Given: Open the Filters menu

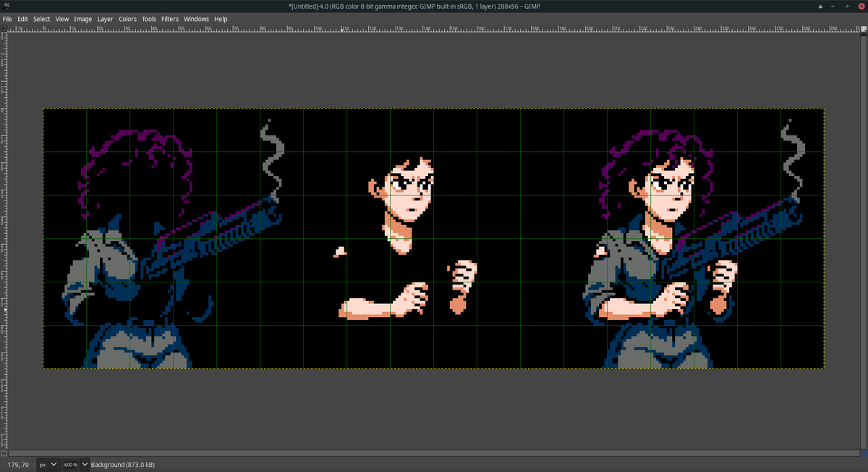Looking at the screenshot, I should (x=170, y=19).
